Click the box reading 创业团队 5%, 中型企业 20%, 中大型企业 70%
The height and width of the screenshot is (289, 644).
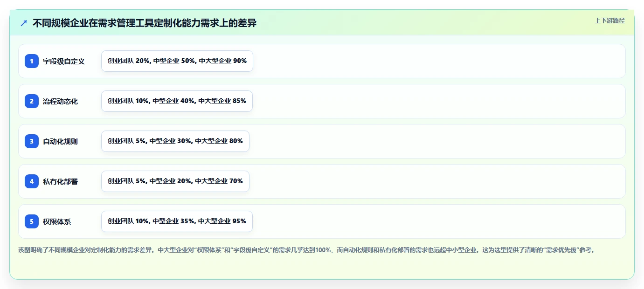tap(175, 181)
